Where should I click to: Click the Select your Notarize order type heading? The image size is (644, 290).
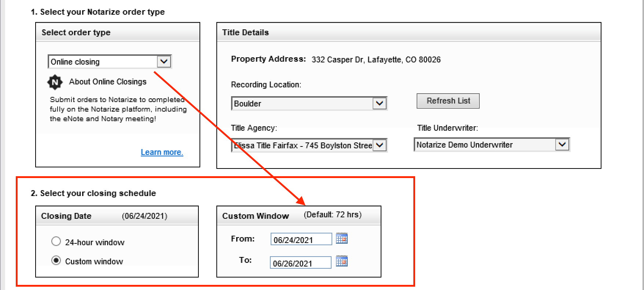98,12
